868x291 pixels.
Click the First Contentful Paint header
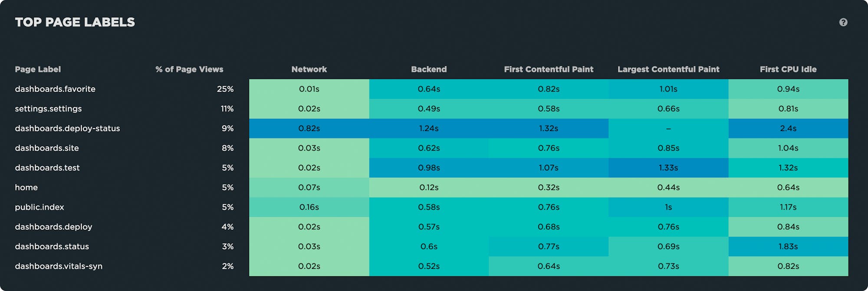click(x=549, y=69)
